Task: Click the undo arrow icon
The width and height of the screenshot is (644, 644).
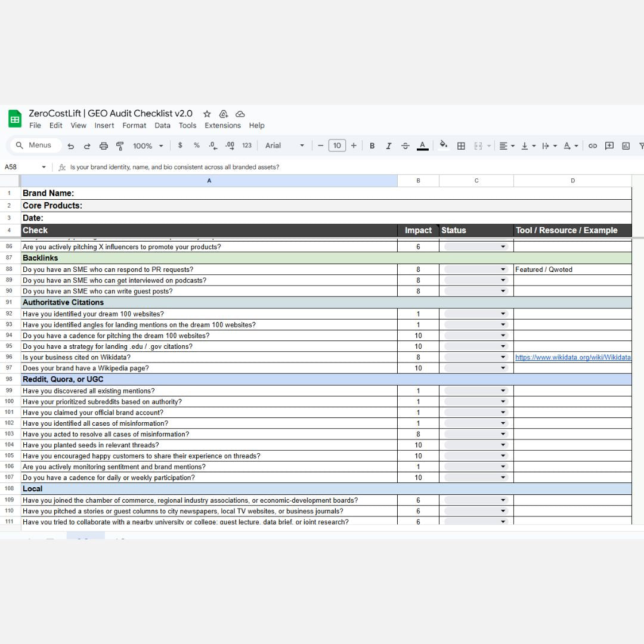Action: [x=71, y=146]
